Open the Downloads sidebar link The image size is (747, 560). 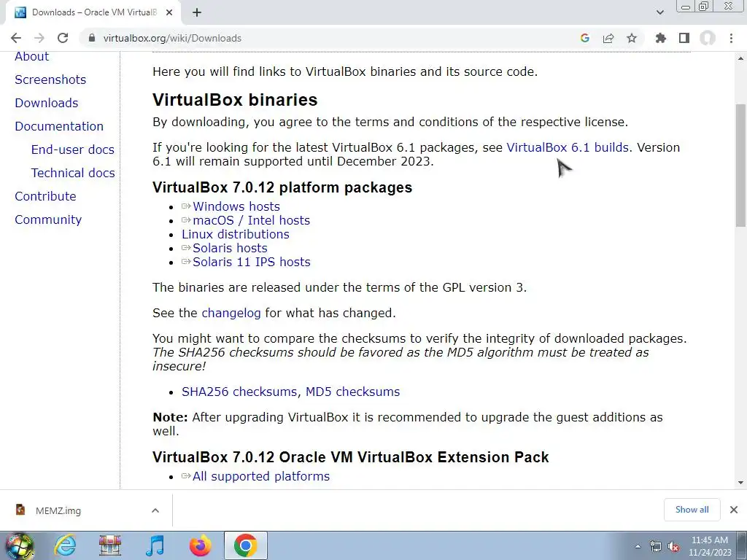46,103
